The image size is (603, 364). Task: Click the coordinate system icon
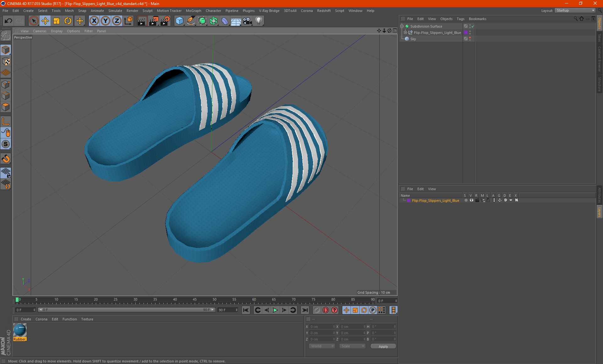(x=128, y=21)
